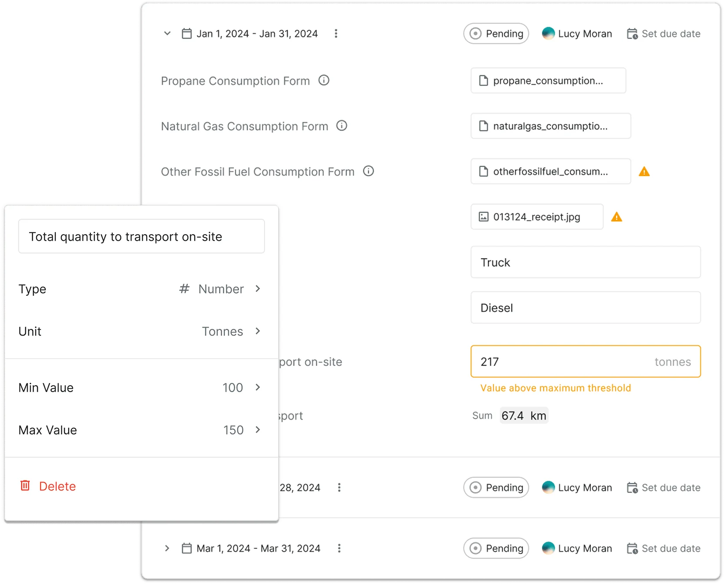Click the info icon beside Natural Gas Consumption Form
The image size is (724, 588).
342,126
